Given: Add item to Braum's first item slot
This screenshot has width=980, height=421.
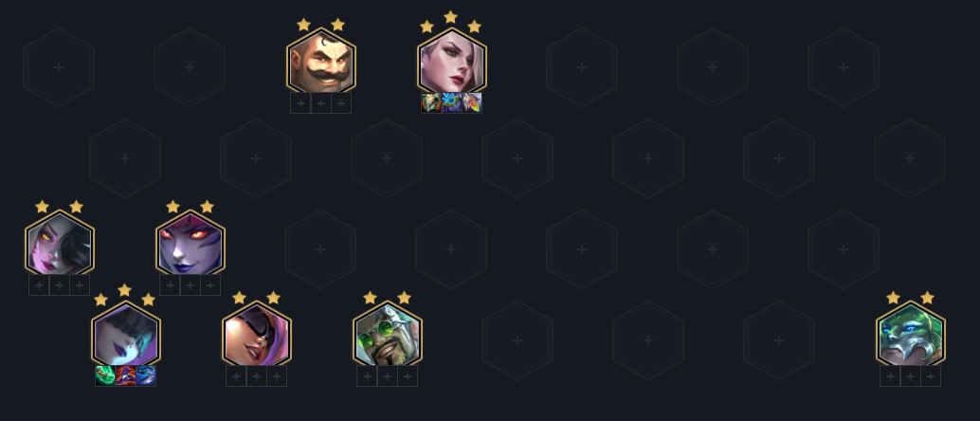Looking at the screenshot, I should click(x=300, y=103).
